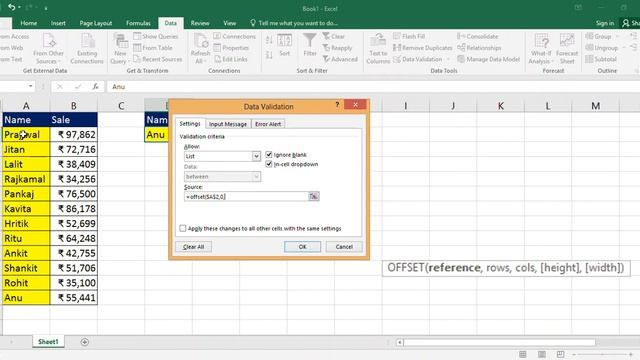Expand the Ungroup outline dropdown
Image resolution: width=640 pixels, height=360 pixels.
pos(623,48)
